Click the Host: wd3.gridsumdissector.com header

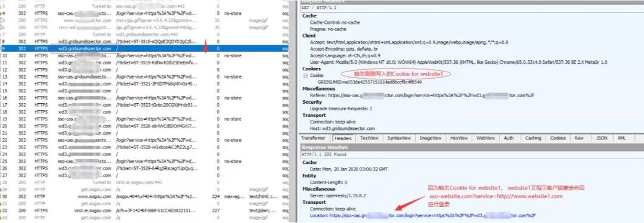tap(342, 129)
